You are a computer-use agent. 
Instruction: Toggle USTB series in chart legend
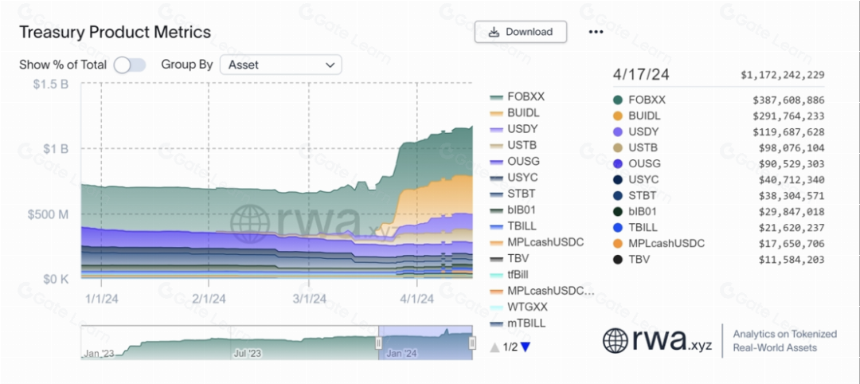pos(513,145)
